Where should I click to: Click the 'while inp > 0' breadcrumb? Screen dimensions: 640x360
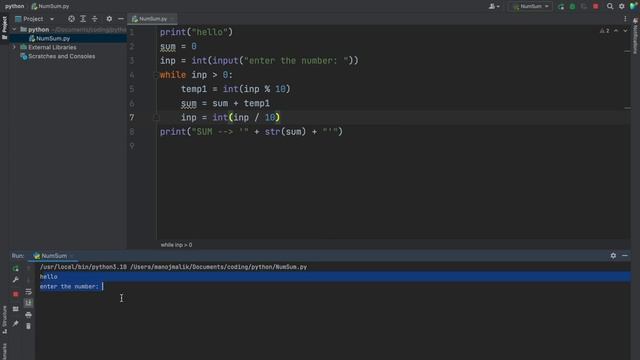tap(176, 245)
